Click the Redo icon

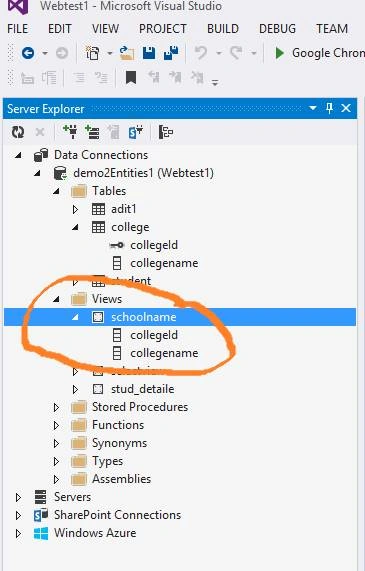[236, 53]
